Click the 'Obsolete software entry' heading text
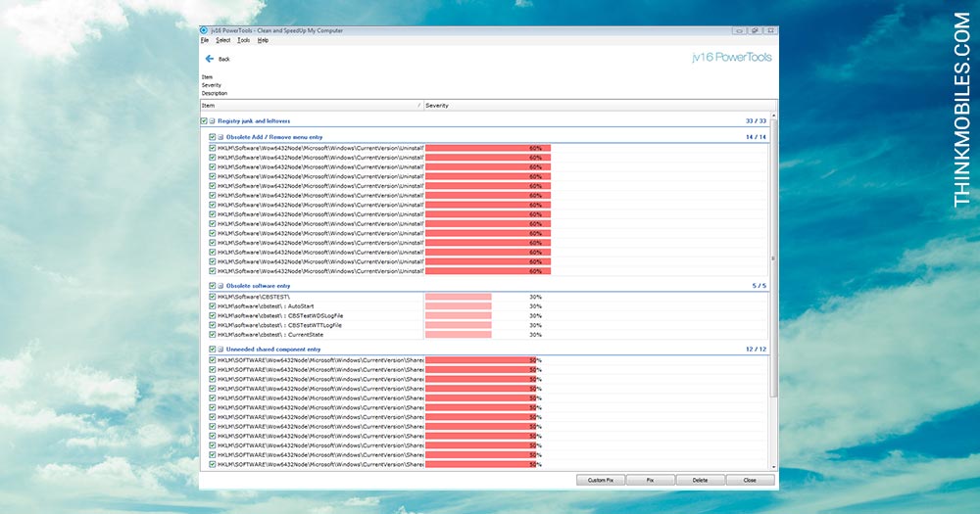Image resolution: width=980 pixels, height=514 pixels. 258,286
